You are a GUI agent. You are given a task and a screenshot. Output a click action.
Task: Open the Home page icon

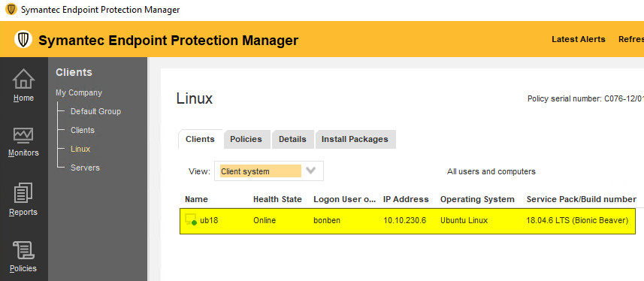[x=23, y=79]
